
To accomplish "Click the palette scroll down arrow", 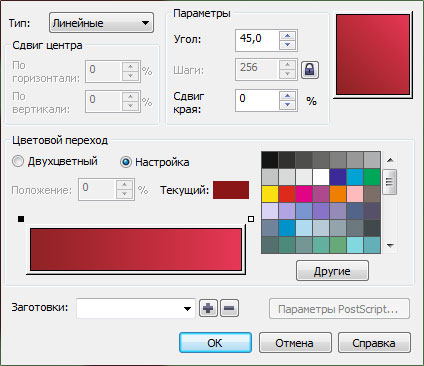I will coord(390,246).
